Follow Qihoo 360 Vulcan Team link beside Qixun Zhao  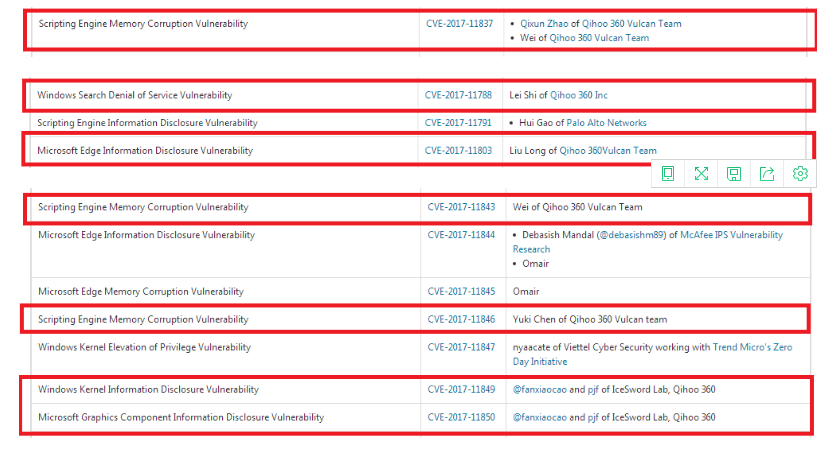[x=632, y=23]
